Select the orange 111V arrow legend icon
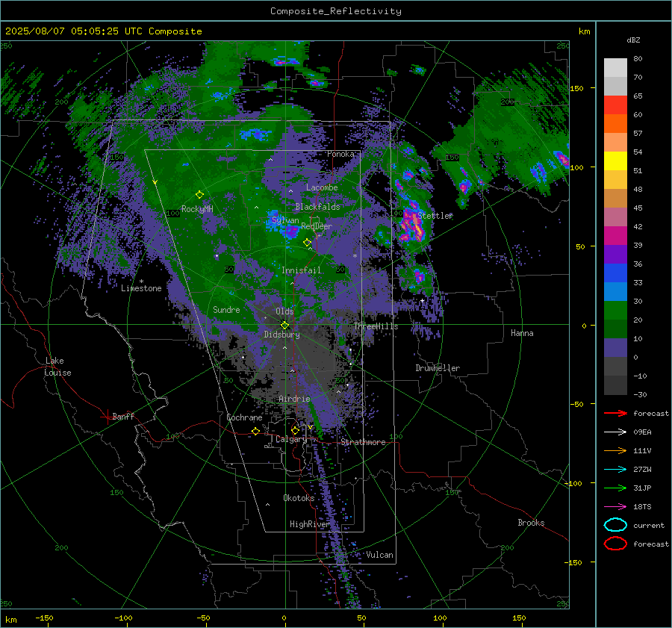The width and height of the screenshot is (672, 628). [x=615, y=450]
